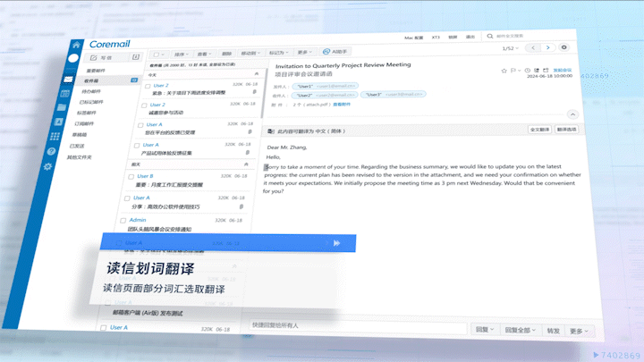This screenshot has width=644, height=362.
Task: Expand the 更多 dropdown in top toolbar
Action: [307, 52]
